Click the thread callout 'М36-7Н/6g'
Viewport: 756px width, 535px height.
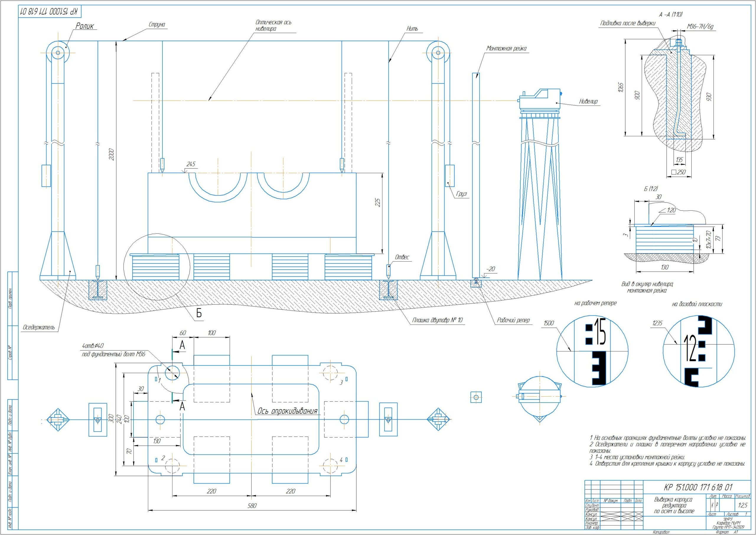pos(700,27)
